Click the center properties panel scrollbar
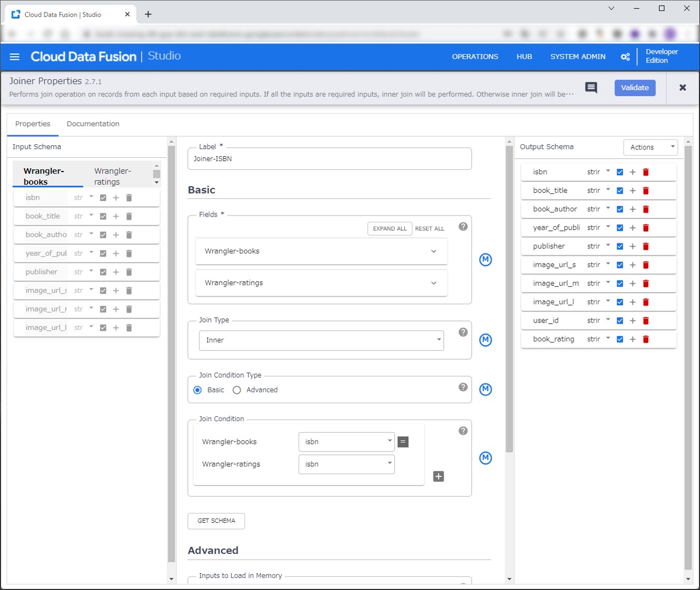 pos(509,299)
